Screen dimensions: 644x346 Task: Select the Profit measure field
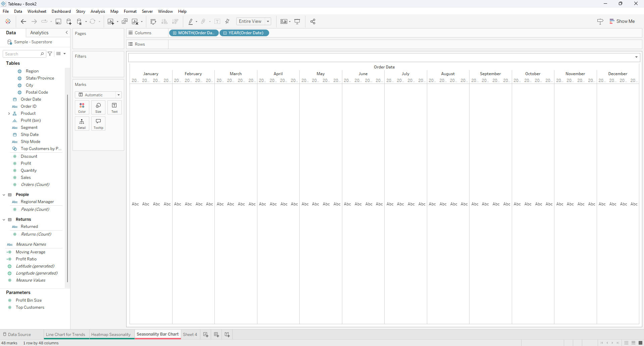pos(26,163)
